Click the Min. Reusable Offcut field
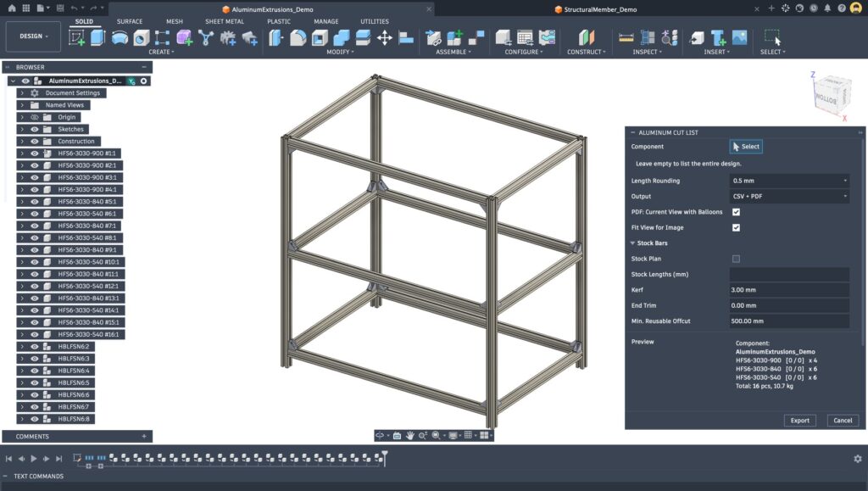 click(789, 321)
